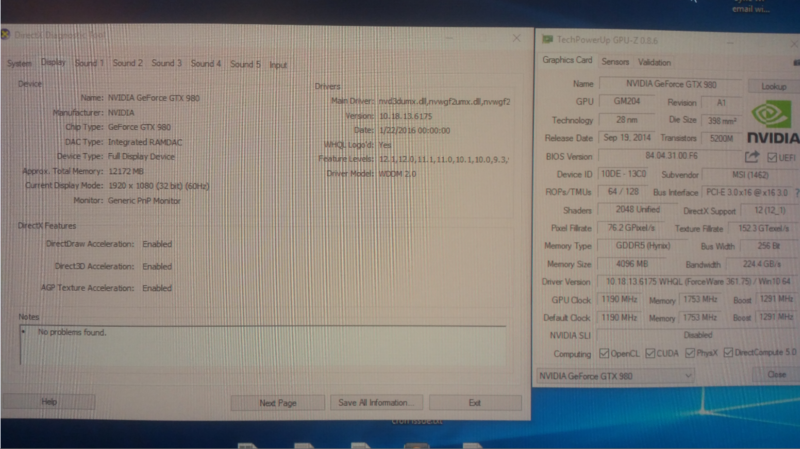Viewport: 800px width, 449px height.
Task: Open the Input tab
Action: 278,65
